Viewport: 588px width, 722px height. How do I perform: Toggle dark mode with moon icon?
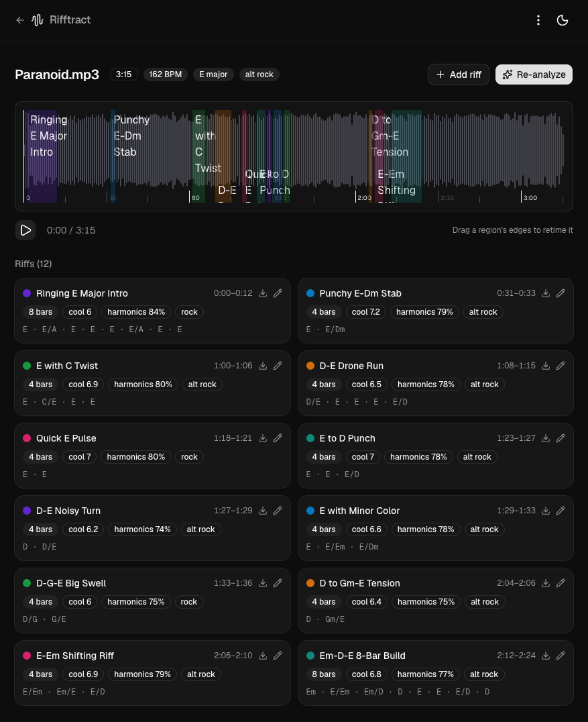563,20
